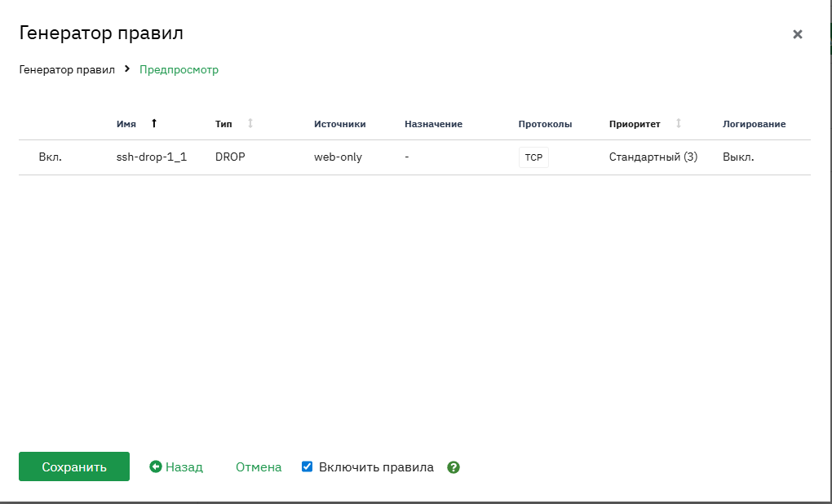Open the Генератор правил breadcrumb
Viewport: 832px width, 504px height.
point(67,69)
